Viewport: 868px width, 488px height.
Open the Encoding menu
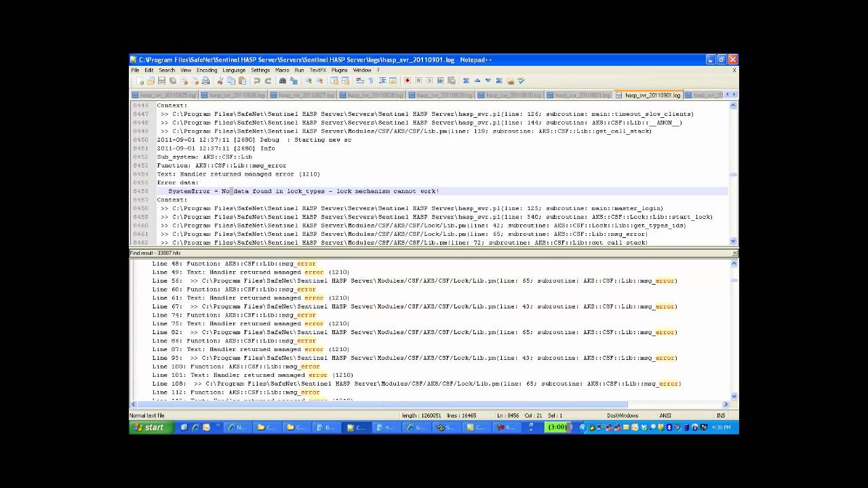(207, 70)
